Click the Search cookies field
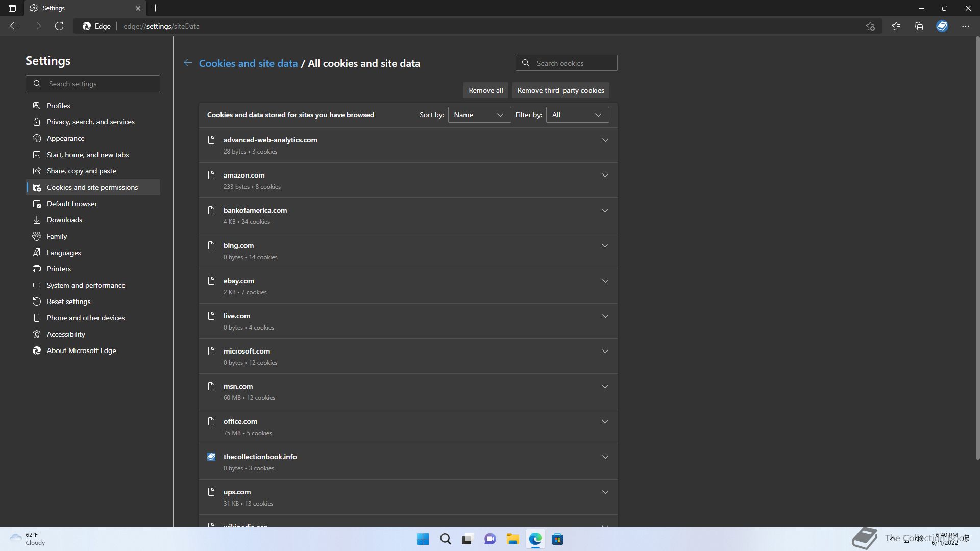 (x=566, y=63)
